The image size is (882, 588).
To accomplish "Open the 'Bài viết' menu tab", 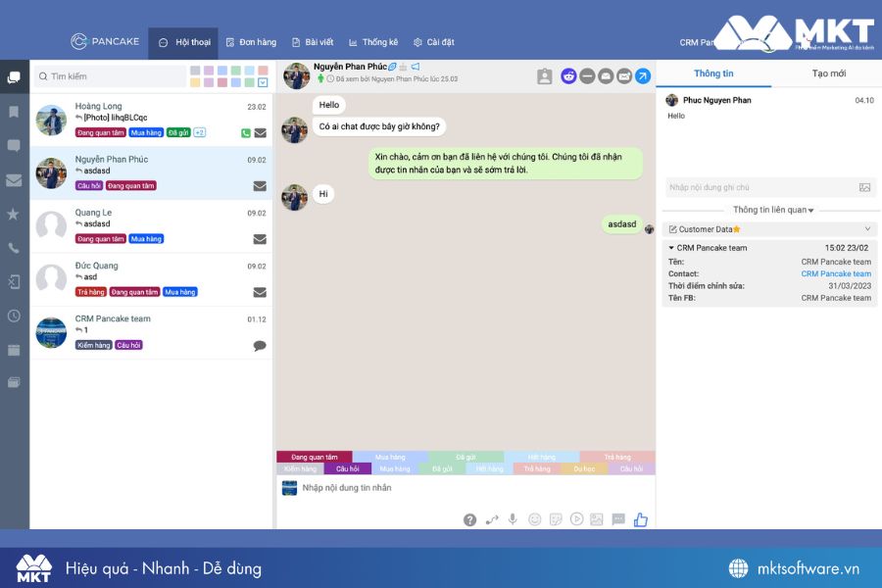I will pyautogui.click(x=313, y=42).
